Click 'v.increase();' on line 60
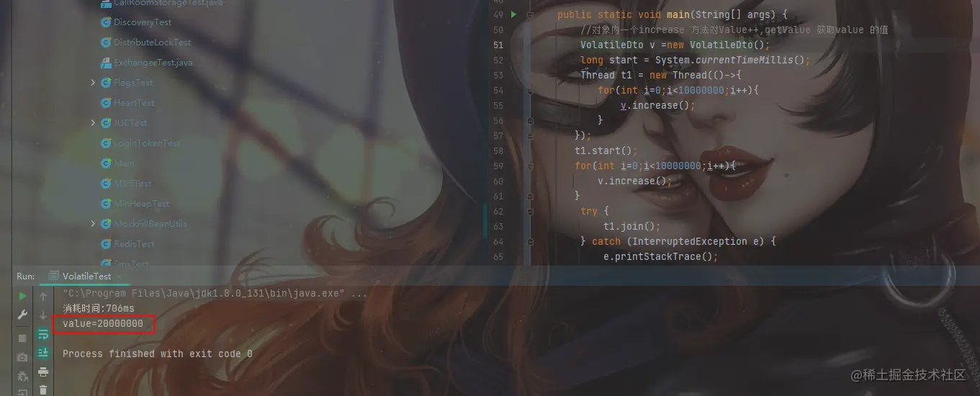Screen dimensions: 980x396 [635, 181]
